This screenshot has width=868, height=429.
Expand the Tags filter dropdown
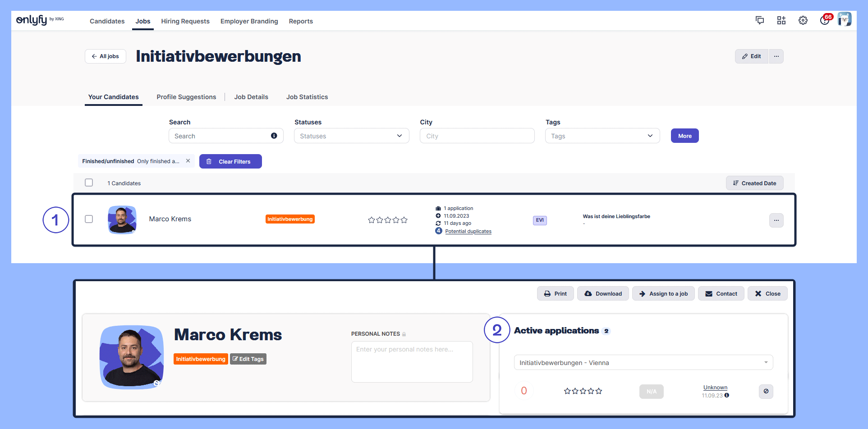pyautogui.click(x=602, y=136)
